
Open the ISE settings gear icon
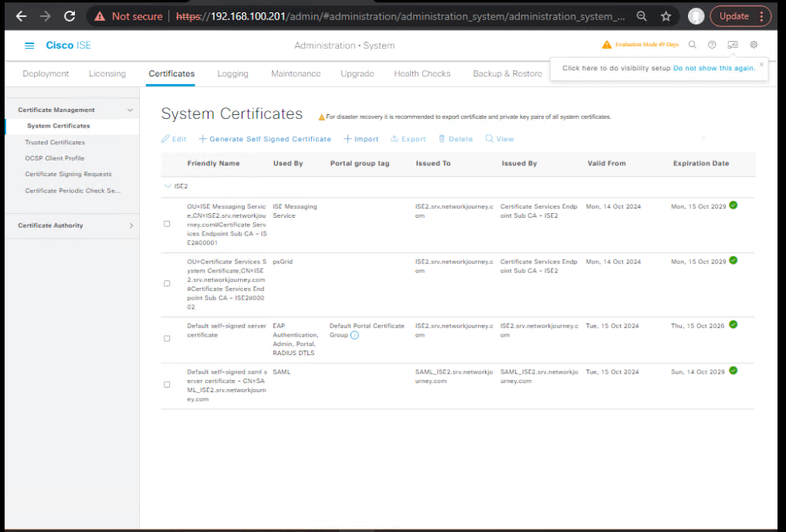pyautogui.click(x=754, y=45)
